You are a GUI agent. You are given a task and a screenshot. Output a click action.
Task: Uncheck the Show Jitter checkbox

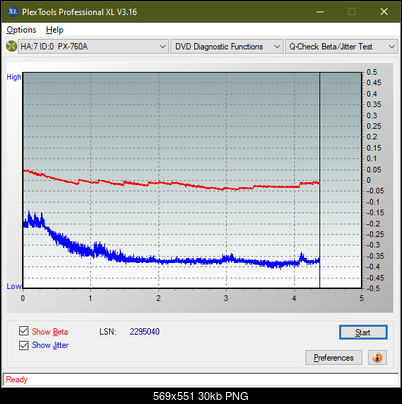click(24, 345)
